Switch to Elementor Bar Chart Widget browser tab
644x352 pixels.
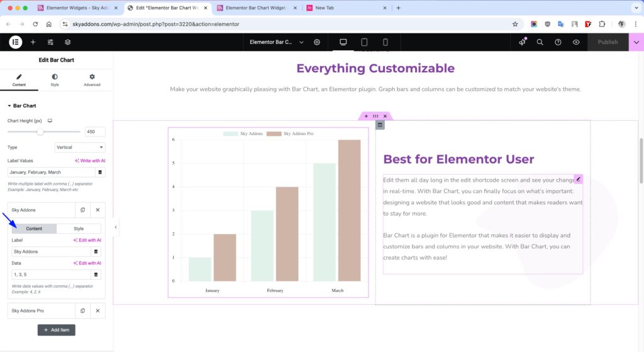257,8
